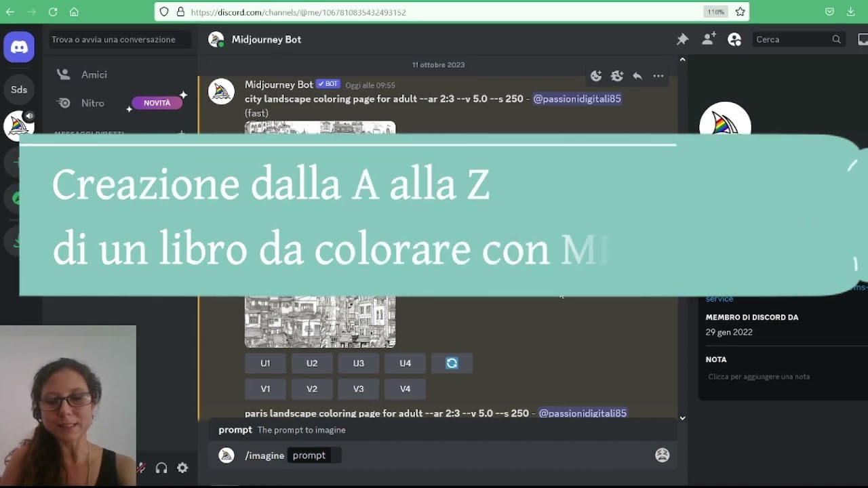Create variations with V2 button

(x=312, y=389)
